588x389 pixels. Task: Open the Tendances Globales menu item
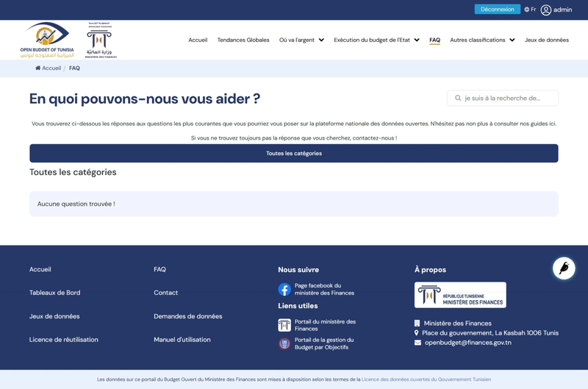(243, 40)
